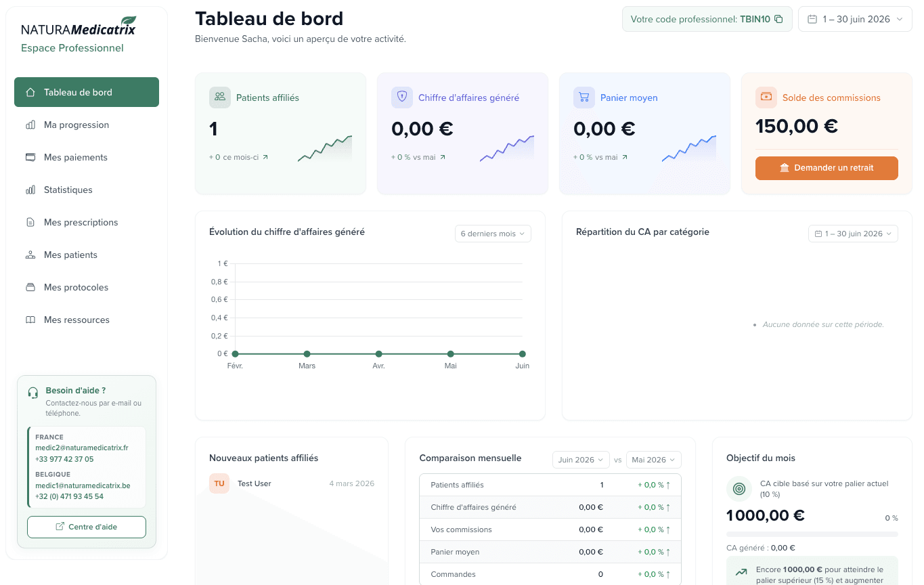This screenshot has width=924, height=585.
Task: Open the Juin 2026 comparison dropdown
Action: (581, 460)
